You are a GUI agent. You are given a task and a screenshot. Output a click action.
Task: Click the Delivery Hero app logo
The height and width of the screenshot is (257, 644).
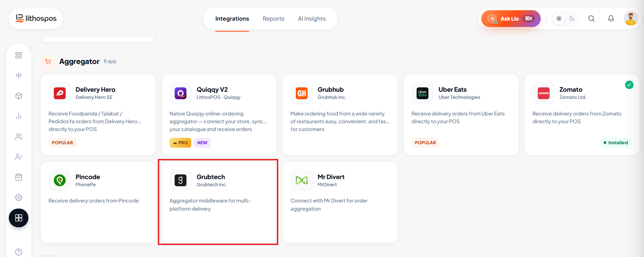[60, 93]
